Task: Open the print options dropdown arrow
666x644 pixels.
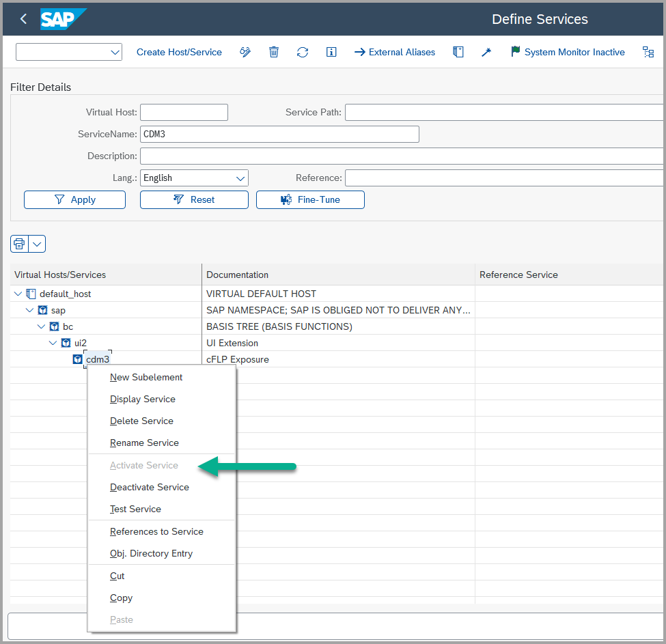Action: (x=37, y=244)
